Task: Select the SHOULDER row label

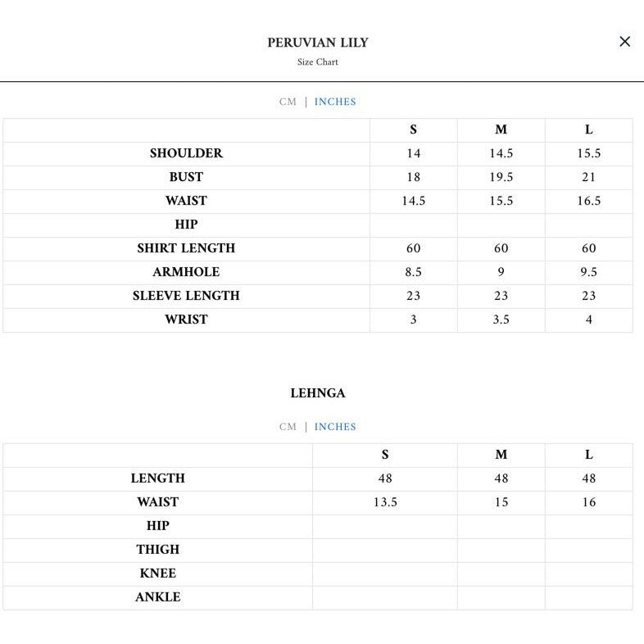Action: click(x=186, y=153)
